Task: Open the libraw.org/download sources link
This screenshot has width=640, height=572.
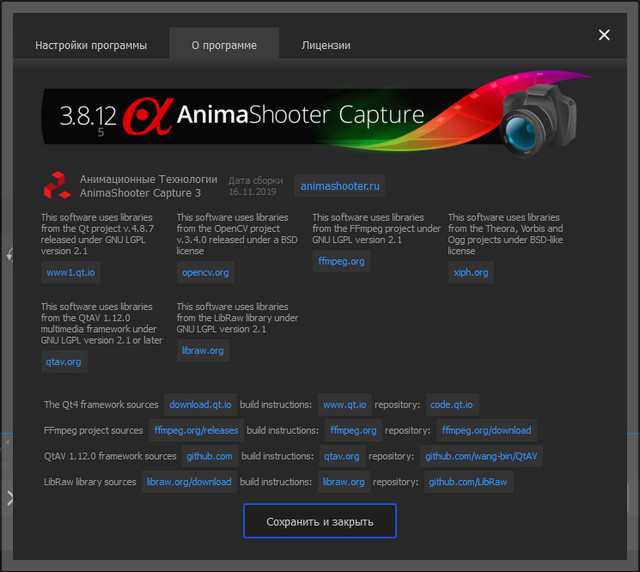Action: pyautogui.click(x=189, y=482)
